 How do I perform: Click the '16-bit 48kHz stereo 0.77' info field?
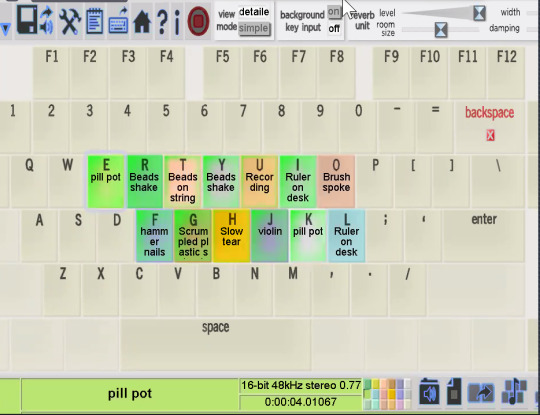(x=301, y=385)
